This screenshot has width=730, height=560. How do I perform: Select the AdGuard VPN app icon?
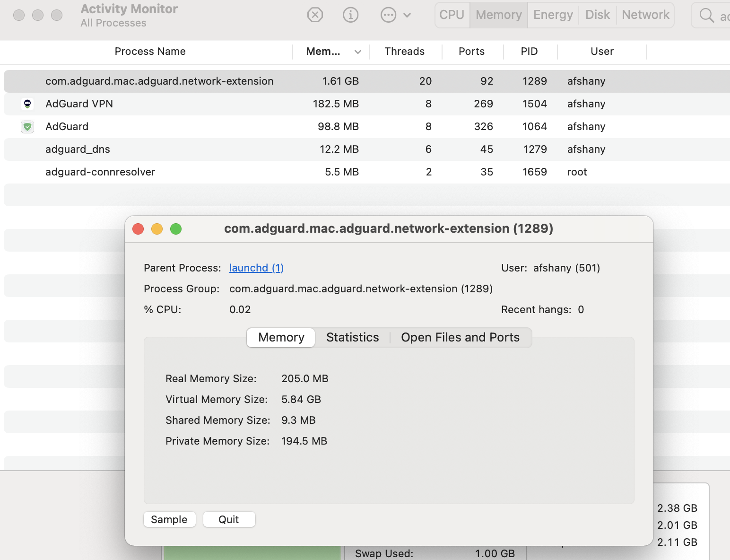(x=27, y=104)
